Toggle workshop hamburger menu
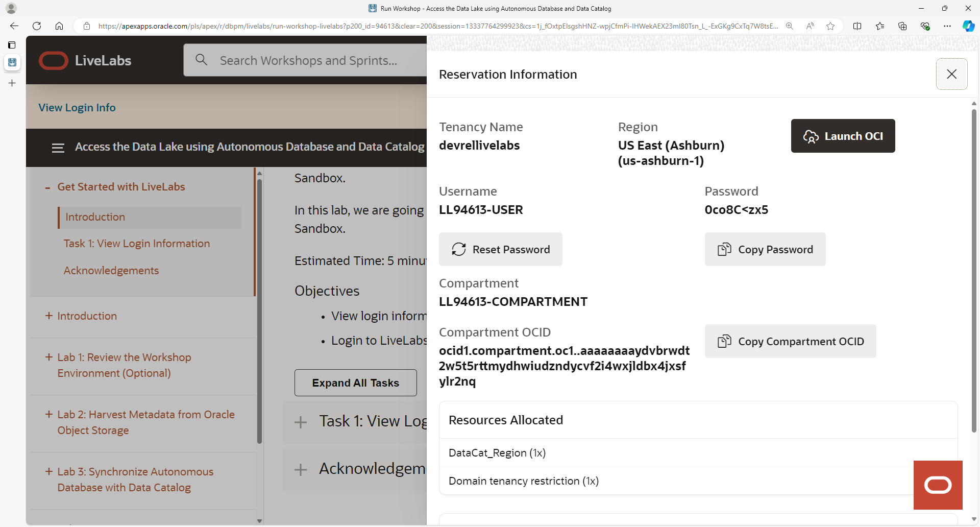This screenshot has height=527, width=980. [58, 148]
